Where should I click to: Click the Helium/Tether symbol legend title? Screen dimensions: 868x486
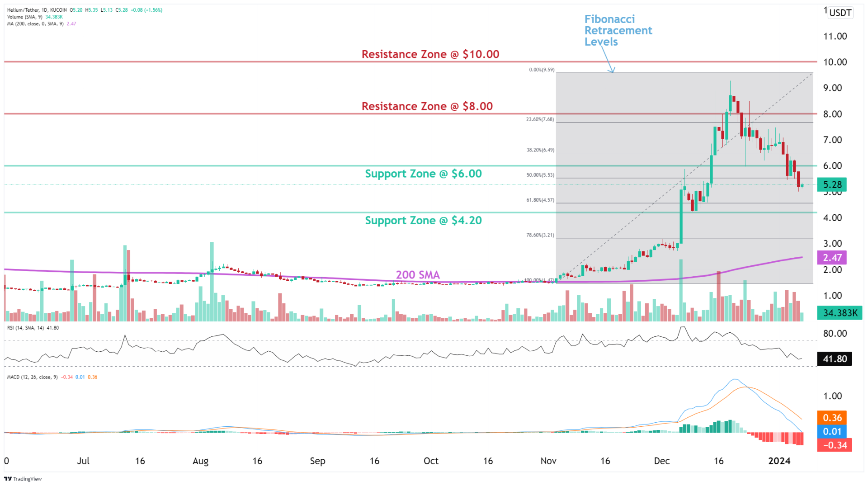tap(37, 10)
